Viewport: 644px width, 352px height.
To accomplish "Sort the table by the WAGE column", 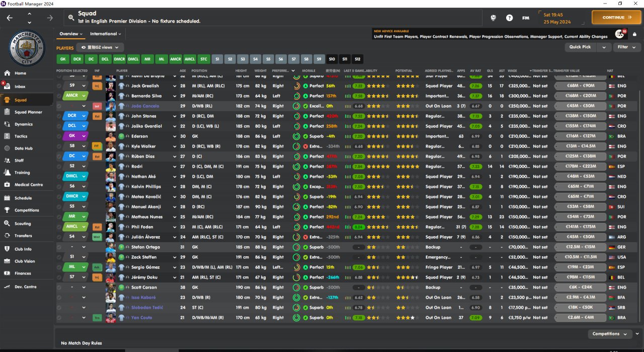I will click(x=512, y=71).
